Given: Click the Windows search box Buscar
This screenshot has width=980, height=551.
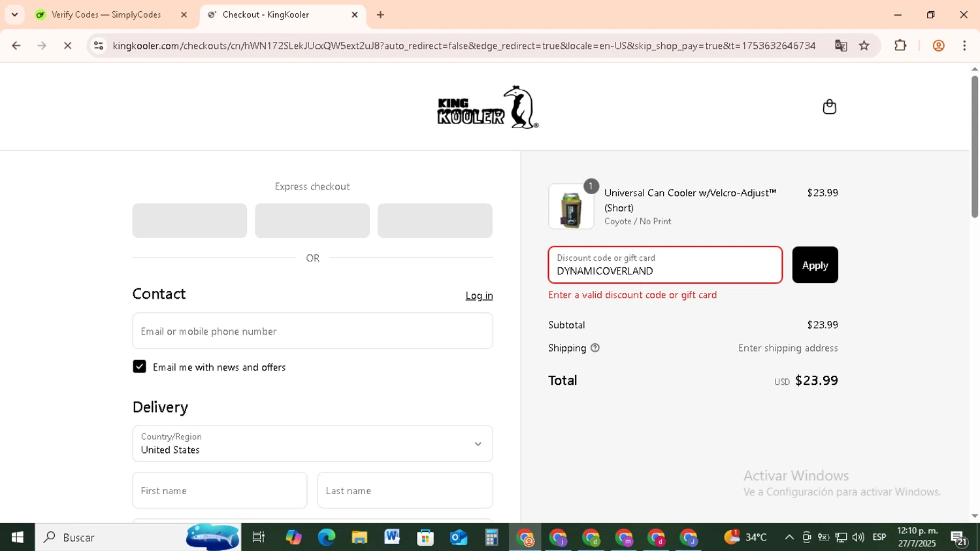Looking at the screenshot, I should 138,537.
